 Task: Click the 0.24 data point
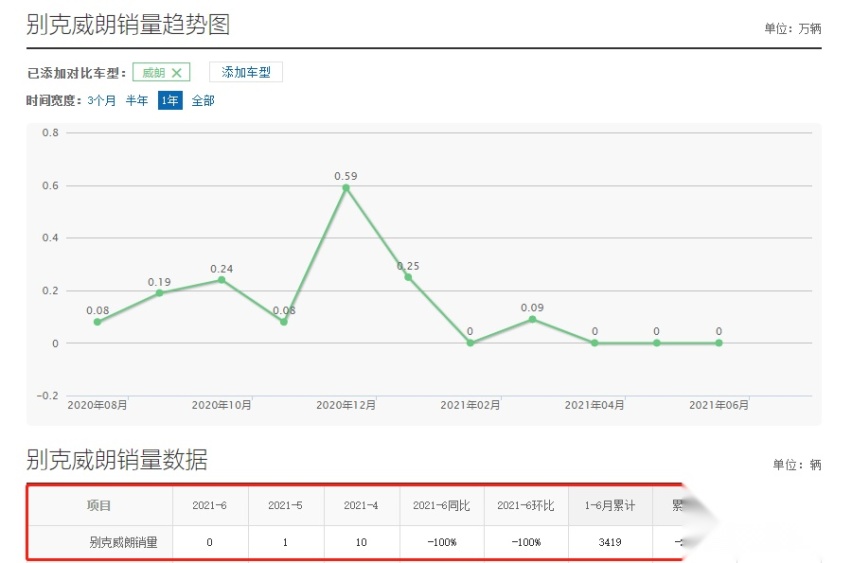point(222,280)
